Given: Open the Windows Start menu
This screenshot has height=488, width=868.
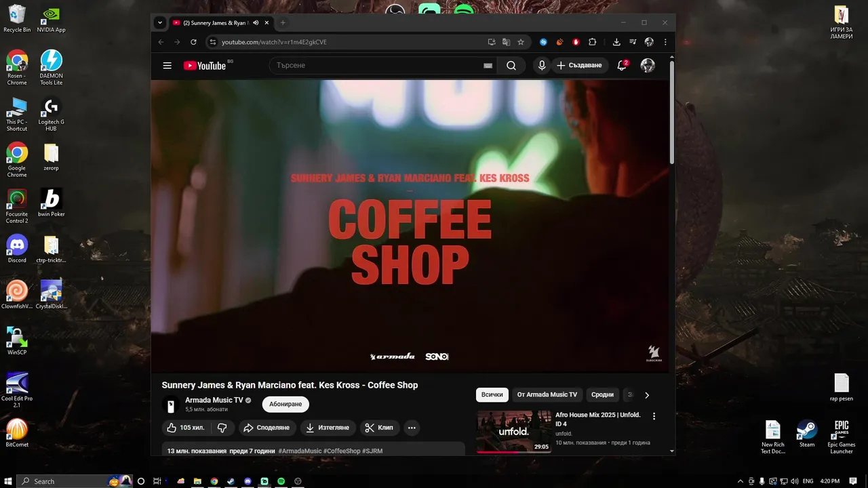Looking at the screenshot, I should click(x=7, y=481).
